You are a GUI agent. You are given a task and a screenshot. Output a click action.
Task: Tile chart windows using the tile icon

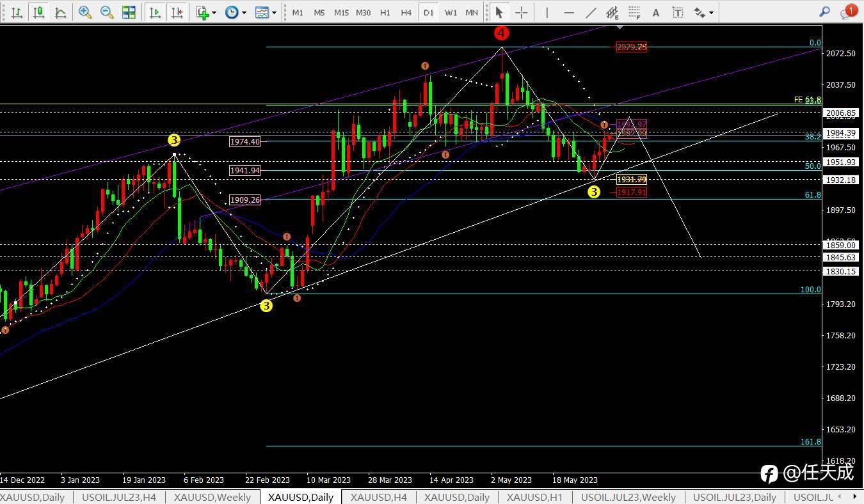129,12
